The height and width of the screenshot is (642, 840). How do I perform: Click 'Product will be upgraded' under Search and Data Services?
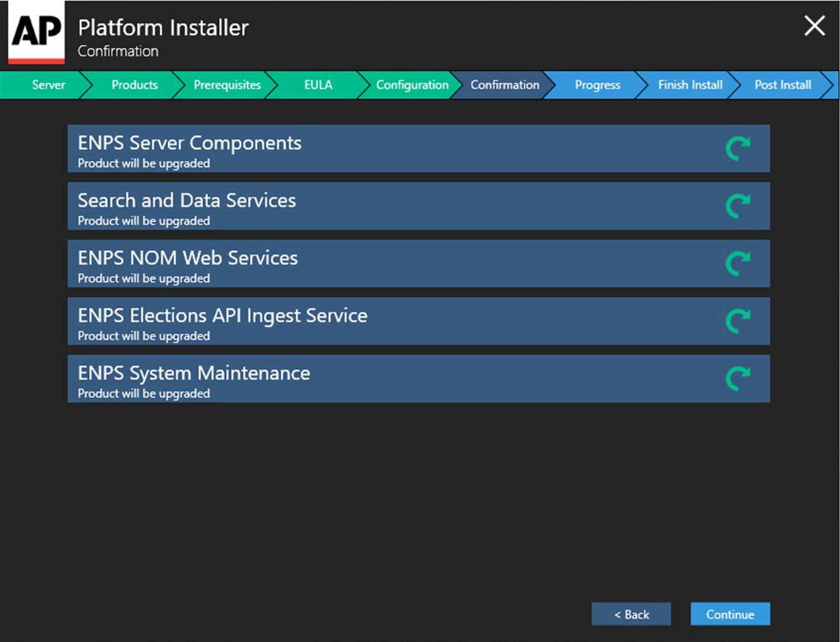143,221
